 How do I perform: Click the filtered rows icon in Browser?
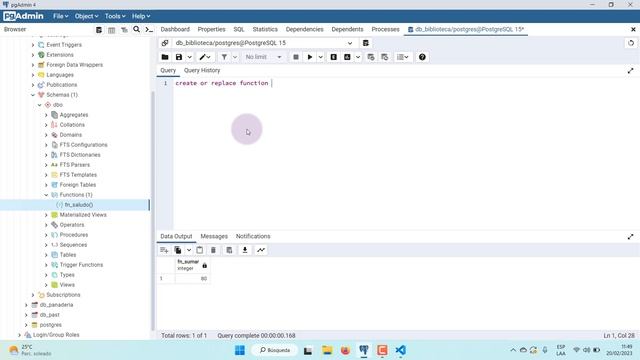coord(124,29)
